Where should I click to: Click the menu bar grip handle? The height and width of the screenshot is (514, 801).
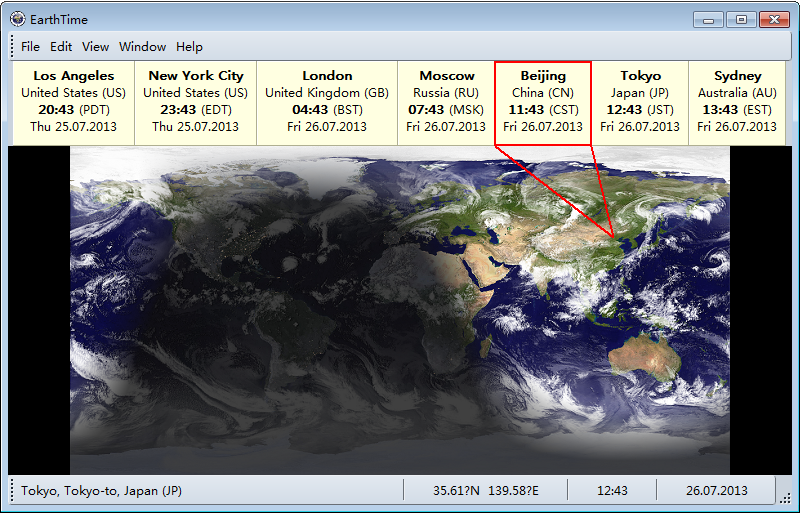point(12,46)
